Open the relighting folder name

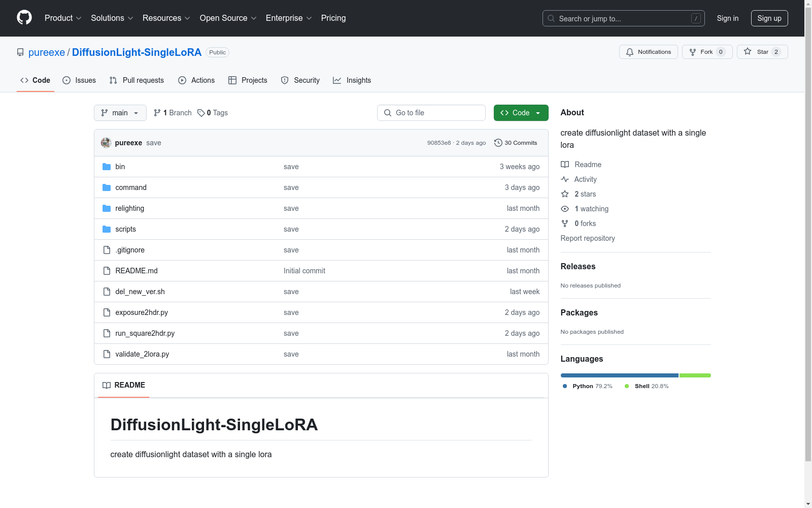click(x=130, y=208)
